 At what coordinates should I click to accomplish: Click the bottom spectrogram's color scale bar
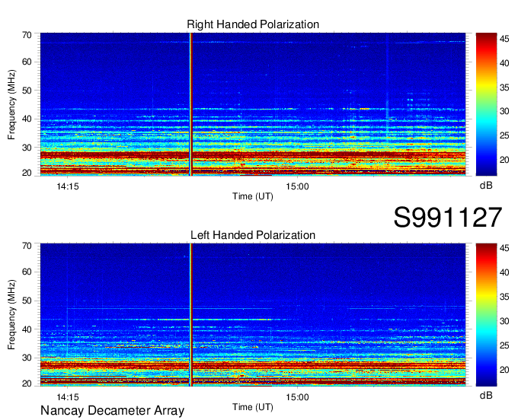[486, 315]
